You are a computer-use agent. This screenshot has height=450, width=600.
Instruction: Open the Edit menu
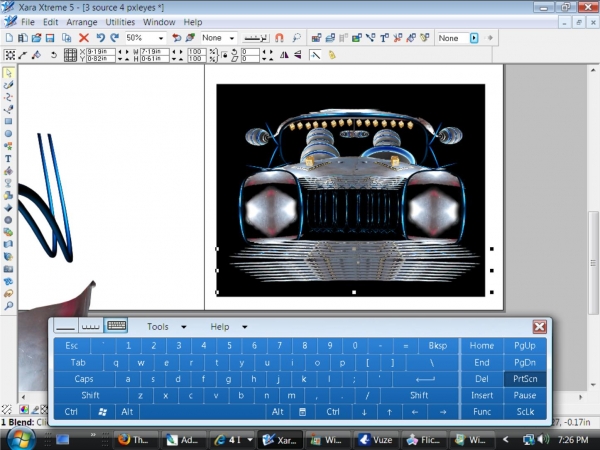(x=51, y=22)
